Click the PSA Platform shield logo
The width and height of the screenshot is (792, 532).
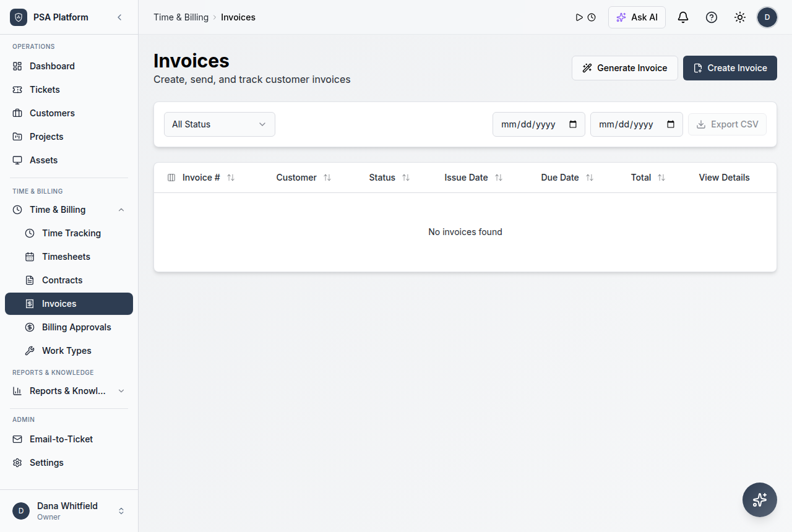[x=19, y=17]
